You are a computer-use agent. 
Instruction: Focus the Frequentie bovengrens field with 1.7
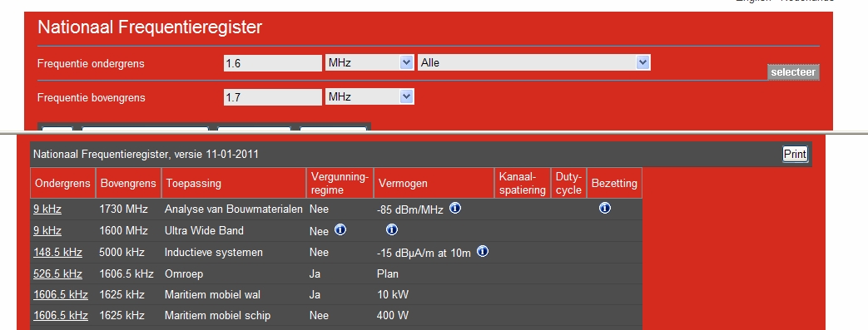(x=272, y=97)
